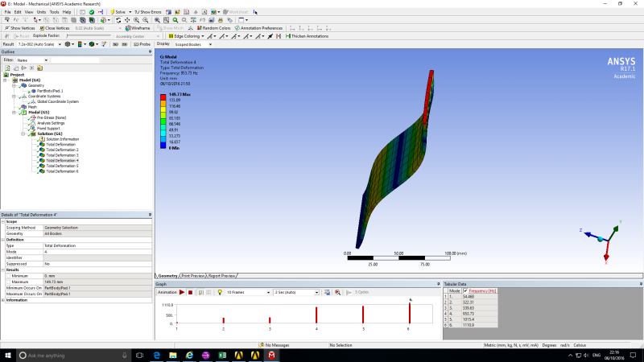This screenshot has width=644, height=362.
Task: Click the blue 0 Min legend color
Action: 163,145
